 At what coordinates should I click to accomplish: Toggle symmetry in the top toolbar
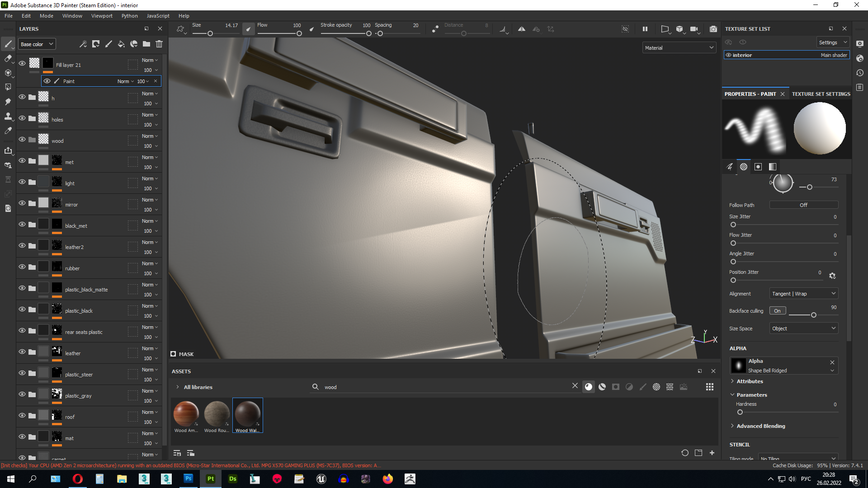click(x=522, y=29)
